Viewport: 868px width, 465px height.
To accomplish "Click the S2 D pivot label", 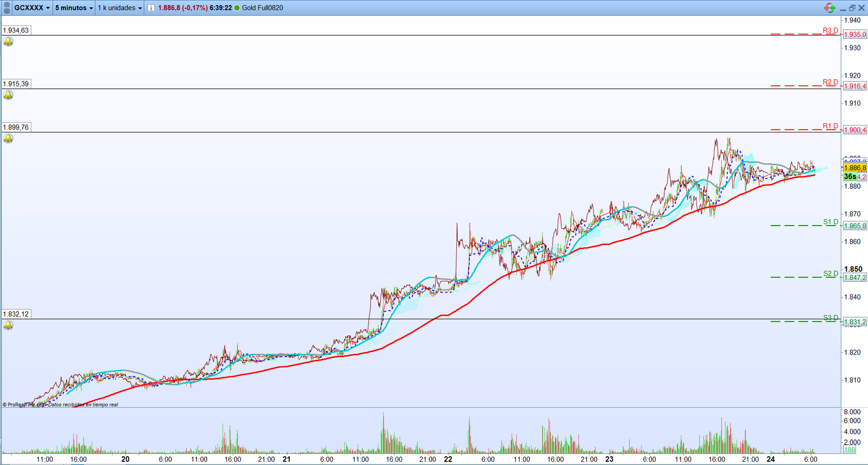I will [x=831, y=273].
